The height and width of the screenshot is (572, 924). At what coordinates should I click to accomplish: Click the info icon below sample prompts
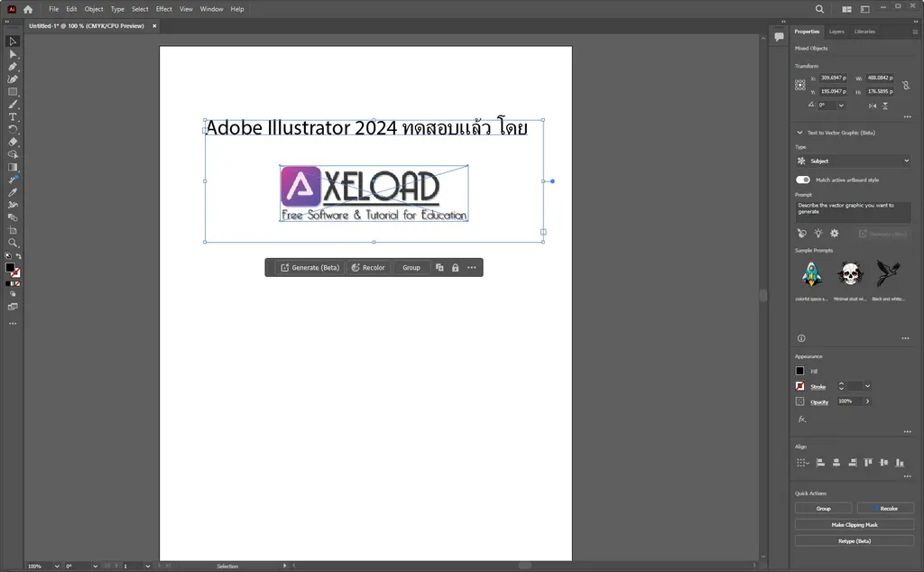[801, 338]
